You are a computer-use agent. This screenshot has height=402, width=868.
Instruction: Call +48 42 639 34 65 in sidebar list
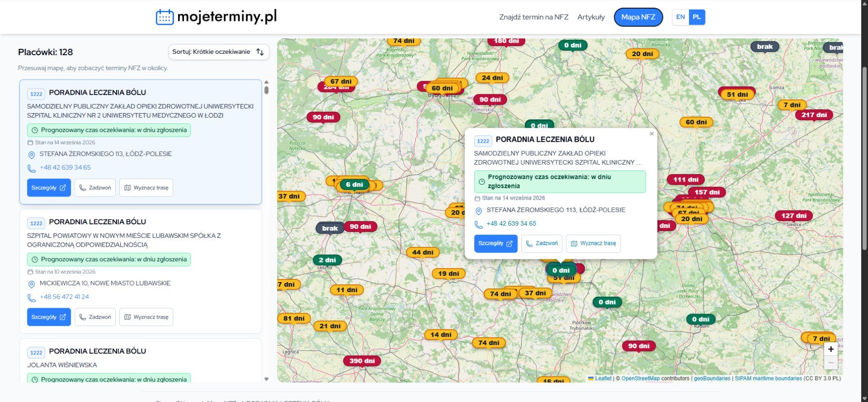pyautogui.click(x=65, y=167)
